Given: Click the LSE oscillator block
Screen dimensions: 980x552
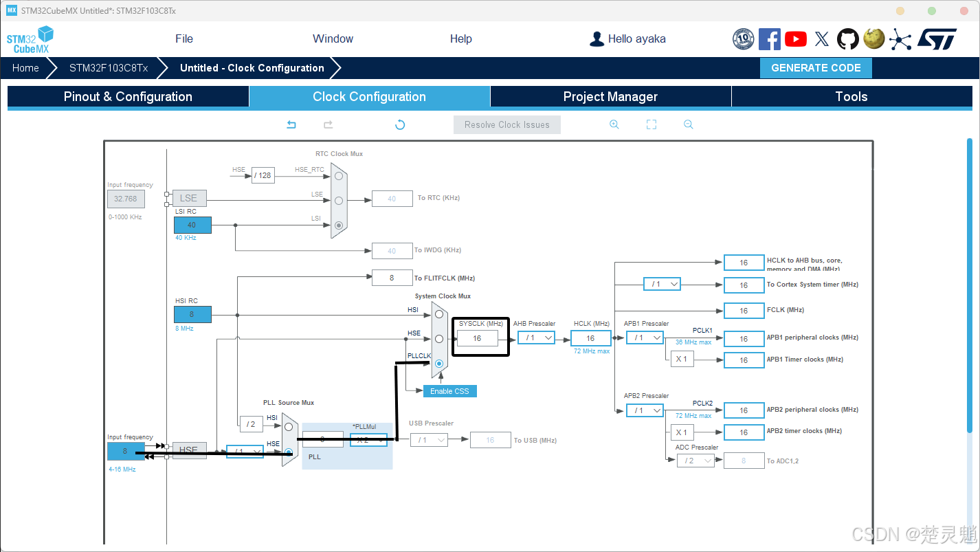Looking at the screenshot, I should point(189,198).
